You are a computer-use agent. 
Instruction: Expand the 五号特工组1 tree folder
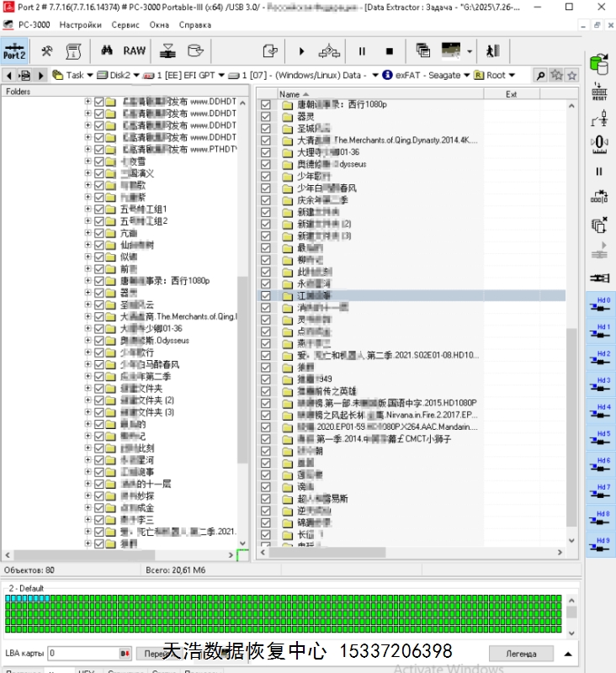pos(88,209)
